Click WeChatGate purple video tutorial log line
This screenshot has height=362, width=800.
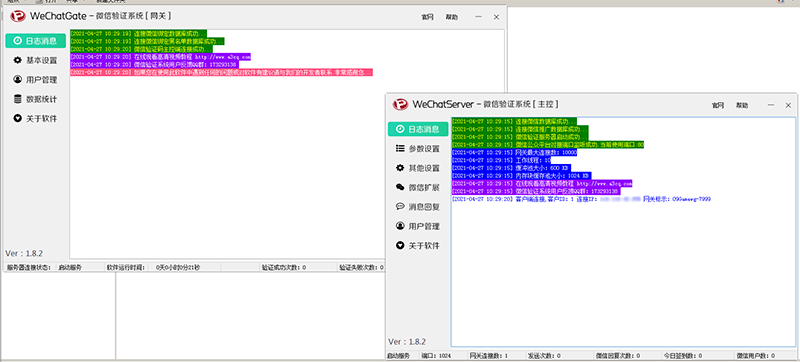pyautogui.click(x=160, y=57)
